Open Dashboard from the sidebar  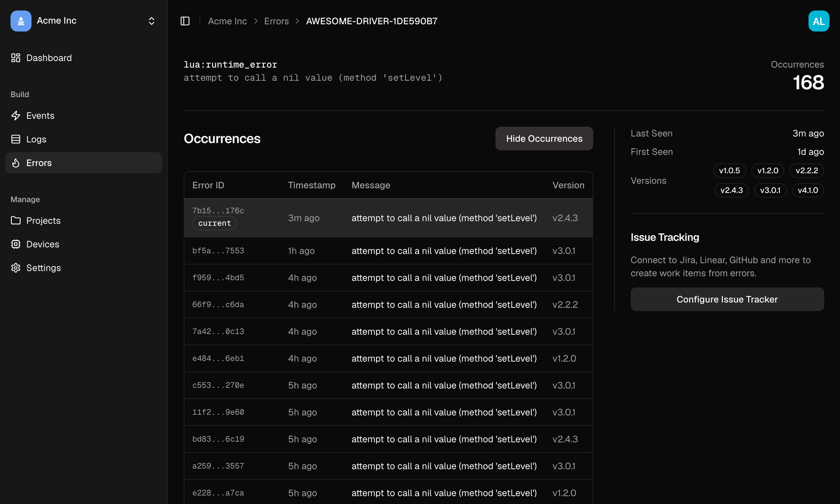tap(84, 58)
